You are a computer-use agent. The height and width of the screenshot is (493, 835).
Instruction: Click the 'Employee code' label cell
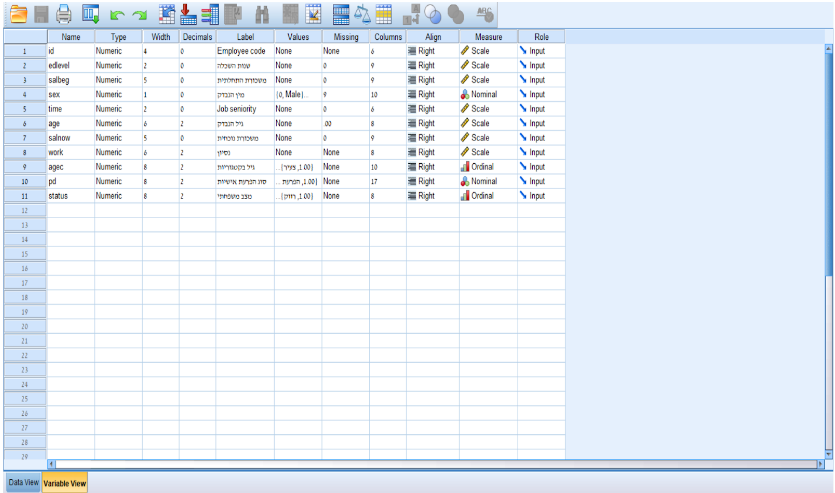[245, 51]
